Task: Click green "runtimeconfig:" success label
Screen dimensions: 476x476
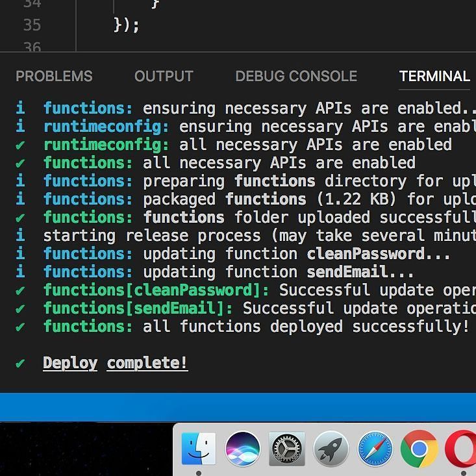Action: [x=106, y=145]
